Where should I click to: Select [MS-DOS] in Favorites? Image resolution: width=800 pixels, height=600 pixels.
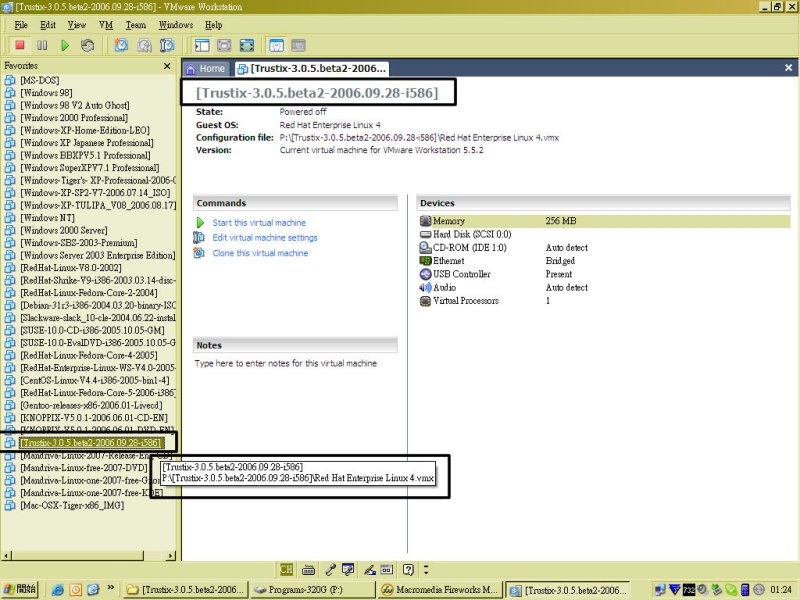point(40,80)
